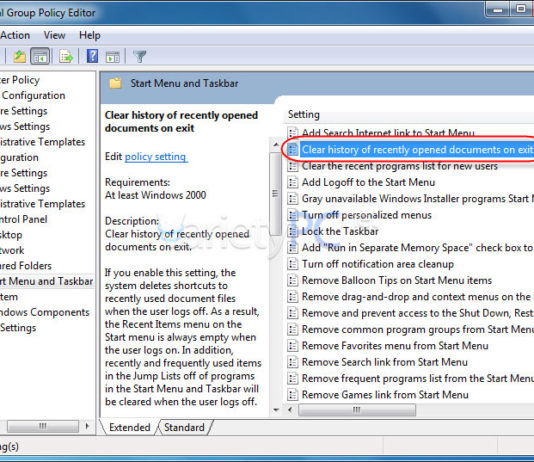
Task: Click the icon beside Remove common program groups
Action: (292, 330)
